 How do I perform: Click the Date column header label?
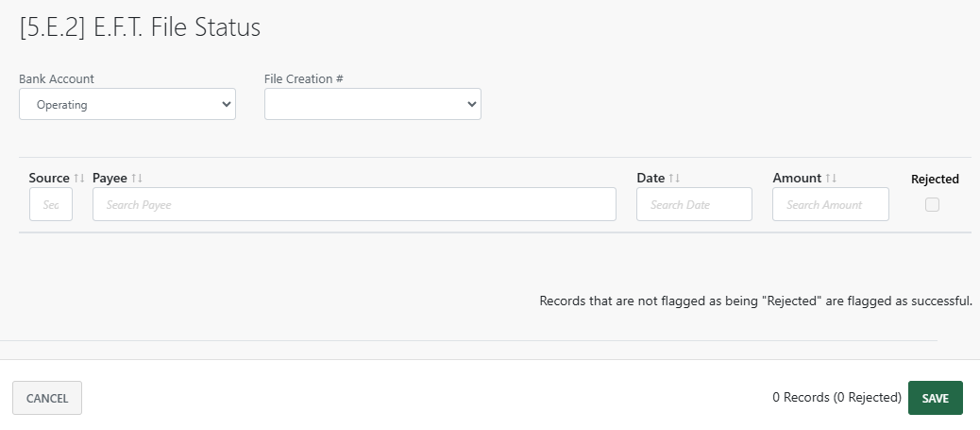[x=651, y=178]
